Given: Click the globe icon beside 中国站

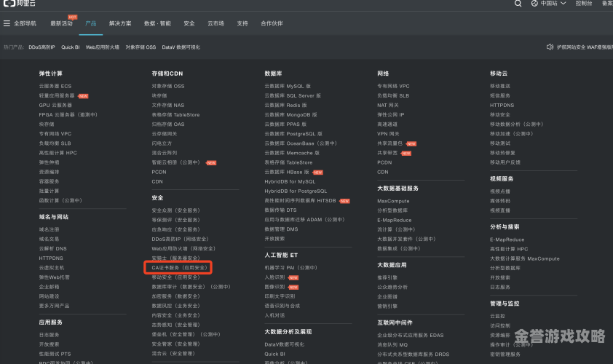Looking at the screenshot, I should 534,3.
